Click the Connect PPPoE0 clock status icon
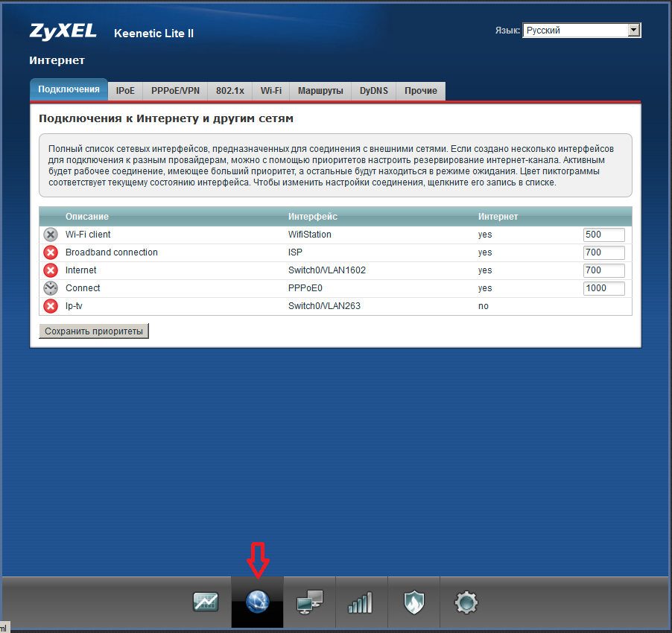This screenshot has width=672, height=633. pyautogui.click(x=51, y=288)
